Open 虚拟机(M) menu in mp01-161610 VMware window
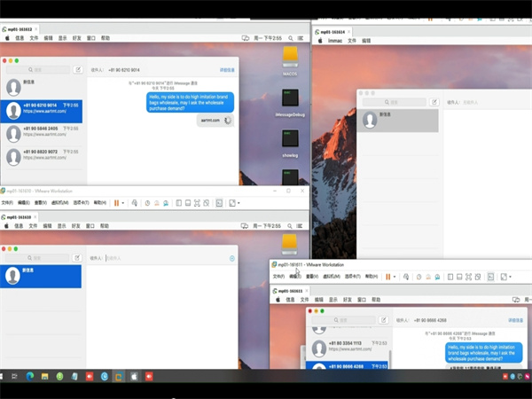The image size is (532, 399). pos(63,202)
